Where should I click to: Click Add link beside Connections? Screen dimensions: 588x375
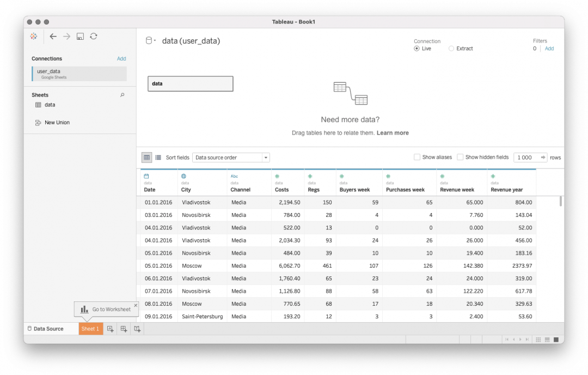pyautogui.click(x=121, y=59)
